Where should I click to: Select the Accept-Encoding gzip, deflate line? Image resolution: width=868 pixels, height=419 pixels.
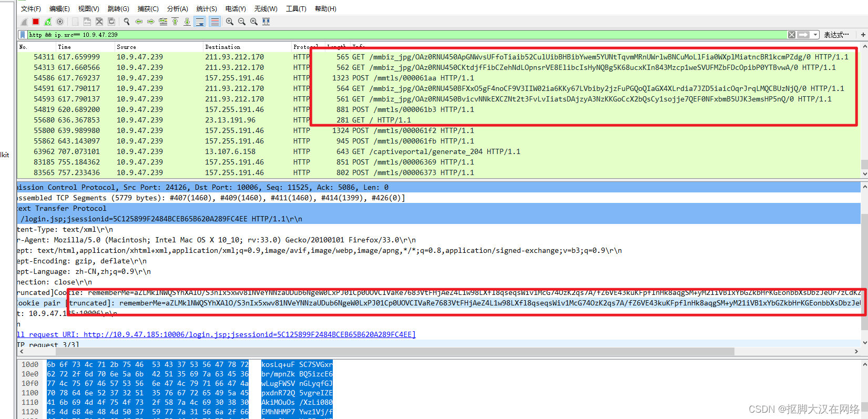pos(439,261)
